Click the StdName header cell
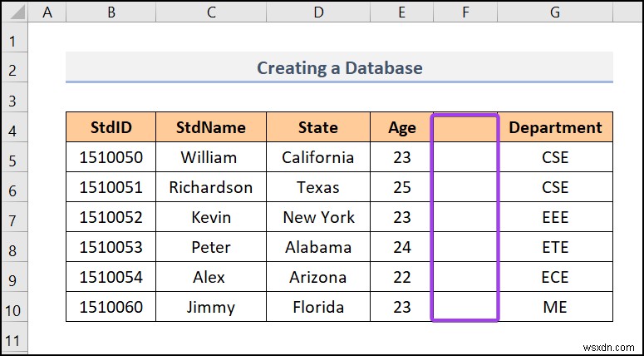The height and width of the screenshot is (356, 644). click(211, 127)
